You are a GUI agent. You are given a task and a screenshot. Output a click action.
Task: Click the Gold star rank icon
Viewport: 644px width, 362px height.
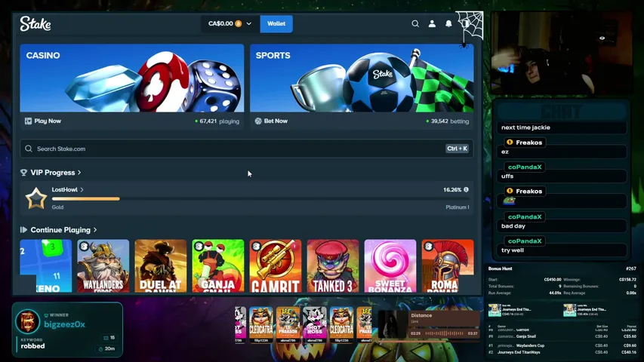pos(35,198)
